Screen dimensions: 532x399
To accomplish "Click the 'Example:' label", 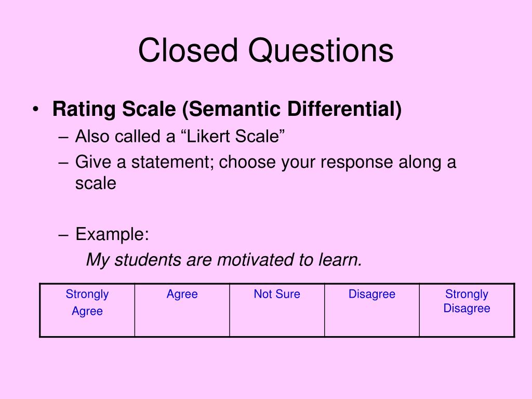I will point(112,234).
